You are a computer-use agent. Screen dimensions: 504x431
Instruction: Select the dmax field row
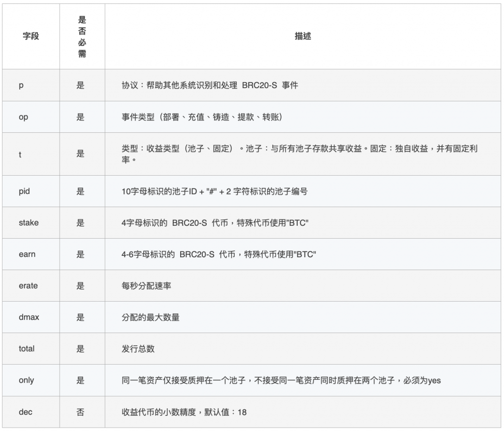28,317
